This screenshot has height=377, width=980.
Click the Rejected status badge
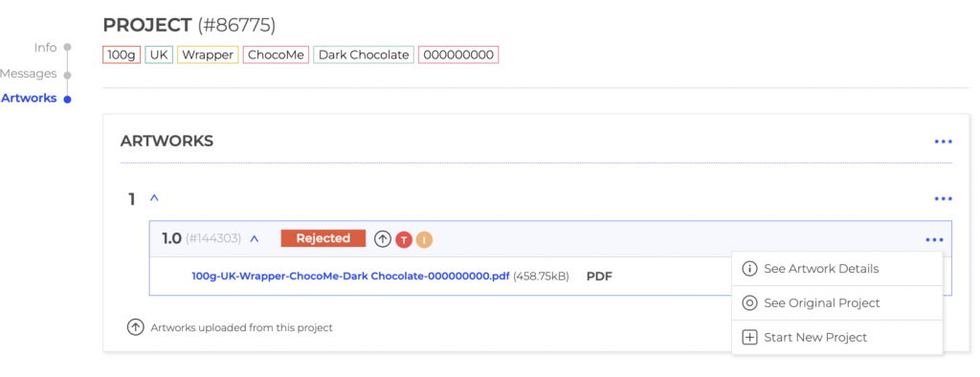[323, 238]
